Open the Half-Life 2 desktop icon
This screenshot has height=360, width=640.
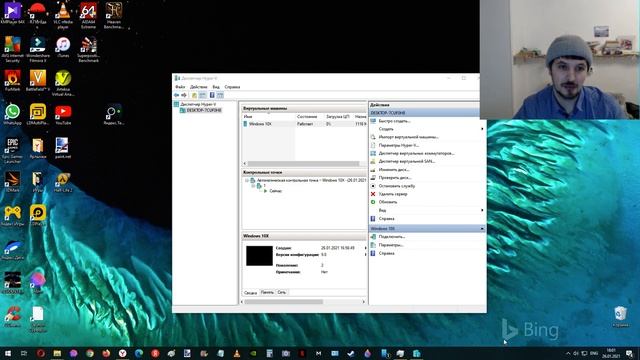coord(63,182)
